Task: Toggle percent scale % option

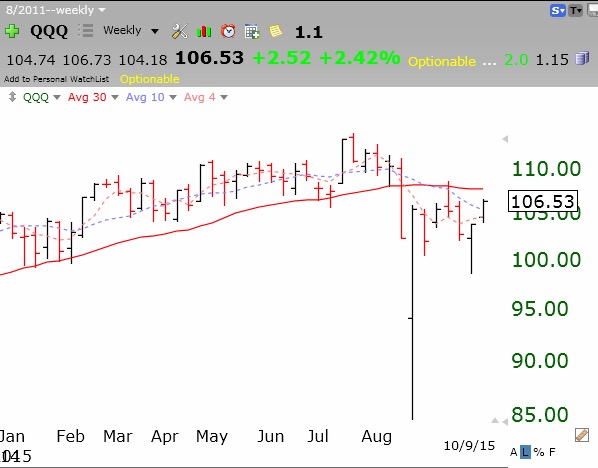Action: pyautogui.click(x=539, y=452)
